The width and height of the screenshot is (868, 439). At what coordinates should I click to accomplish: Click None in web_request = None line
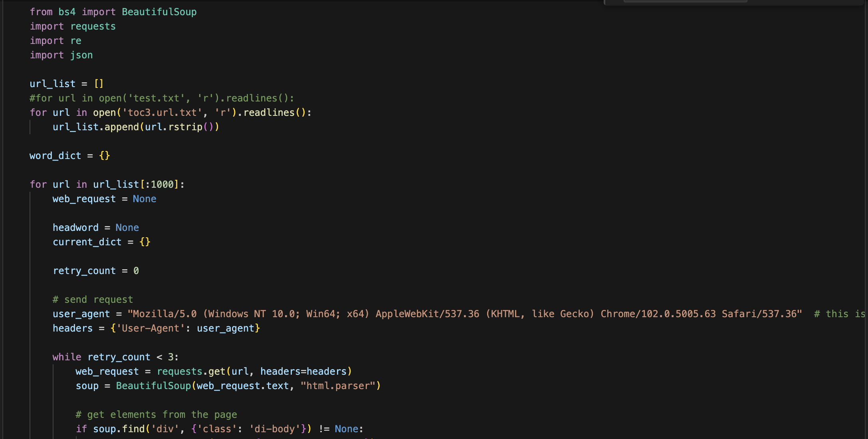pos(145,199)
